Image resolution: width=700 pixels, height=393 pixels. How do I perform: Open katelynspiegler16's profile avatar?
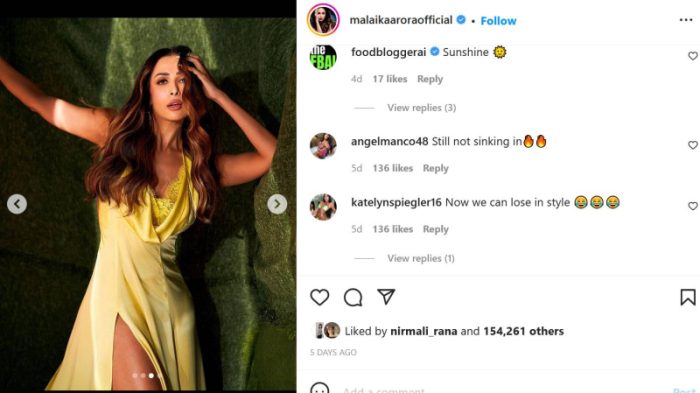(323, 207)
